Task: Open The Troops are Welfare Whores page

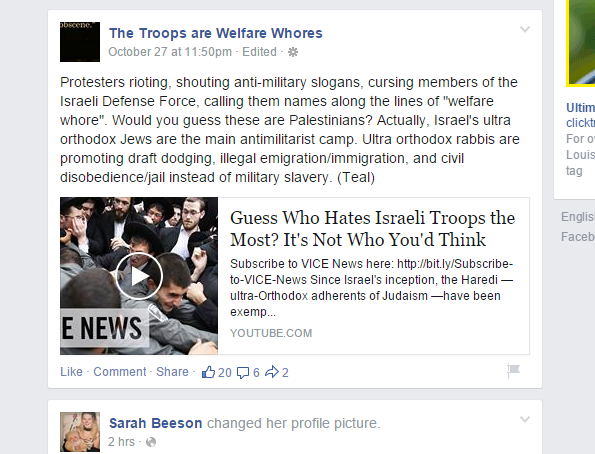Action: pyautogui.click(x=216, y=33)
